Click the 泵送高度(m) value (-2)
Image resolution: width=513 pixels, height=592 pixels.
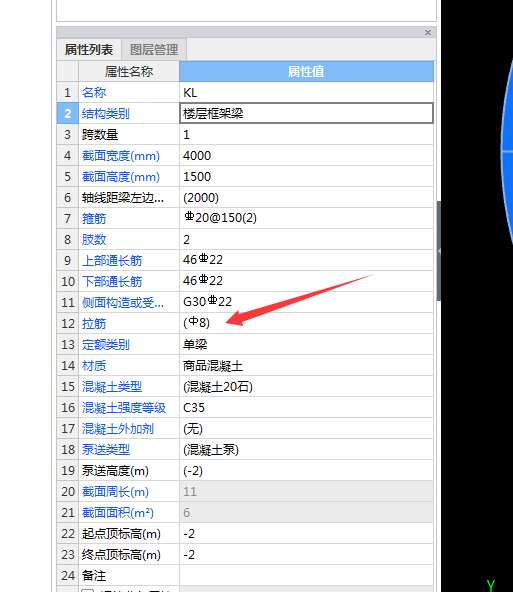[x=306, y=471]
